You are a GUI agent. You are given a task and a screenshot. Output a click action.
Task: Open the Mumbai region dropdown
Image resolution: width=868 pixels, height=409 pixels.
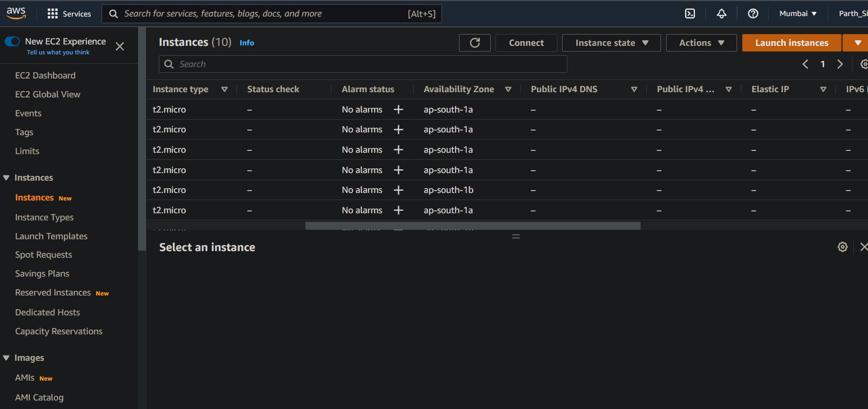pos(798,14)
